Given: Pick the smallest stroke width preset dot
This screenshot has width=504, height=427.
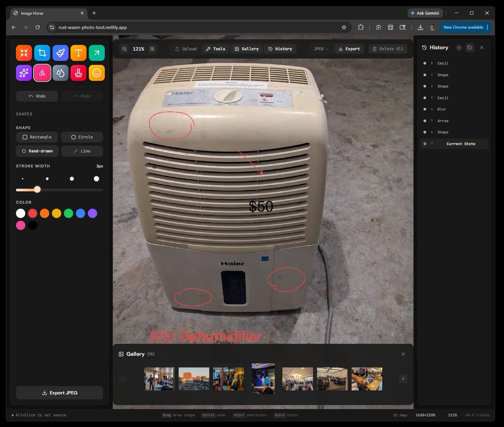Looking at the screenshot, I should 23,179.
